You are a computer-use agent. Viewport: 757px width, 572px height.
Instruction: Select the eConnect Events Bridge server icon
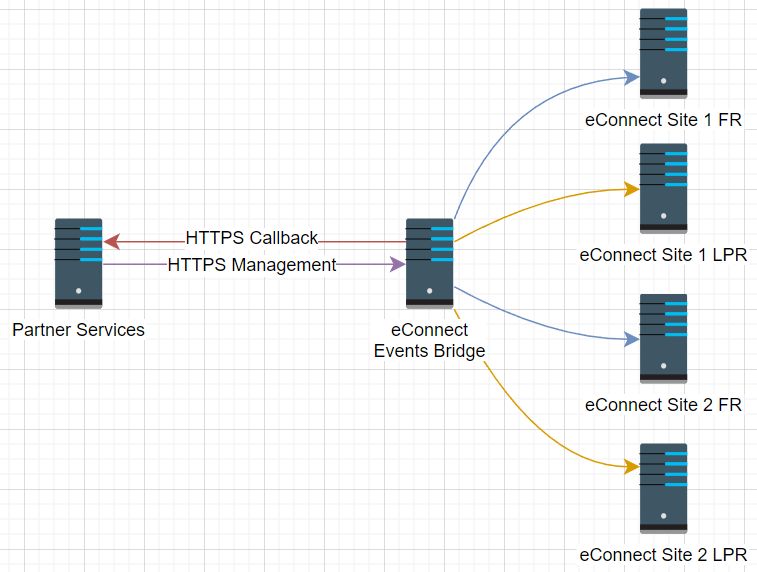pos(429,263)
